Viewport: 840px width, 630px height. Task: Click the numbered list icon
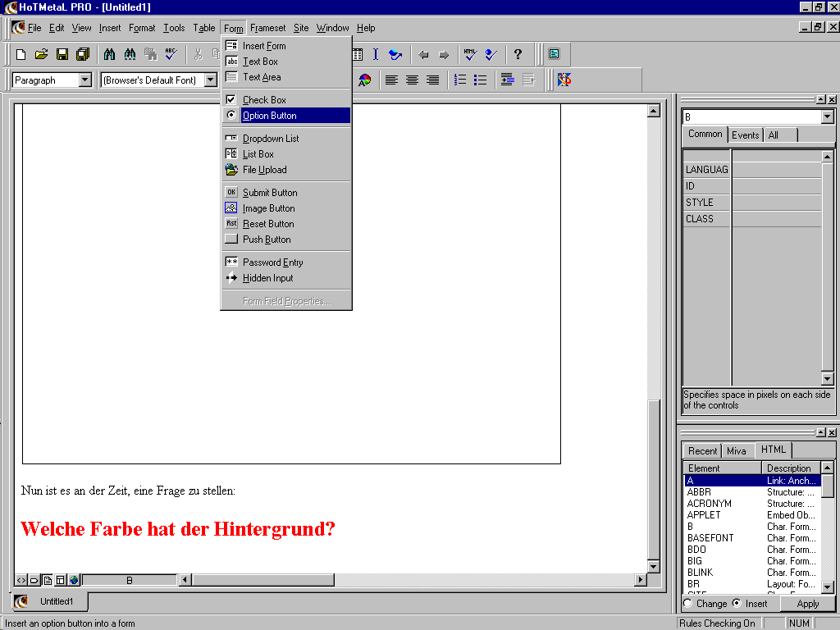pyautogui.click(x=460, y=80)
